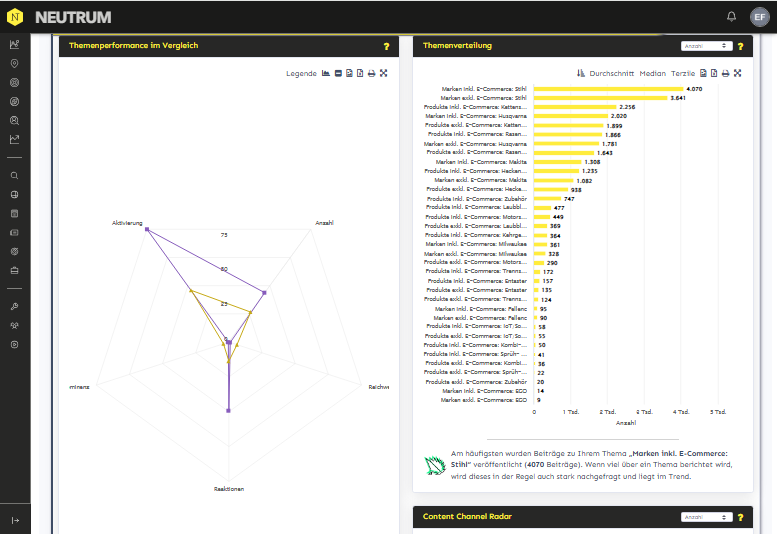Open Anzahl dropdown in Content Channel Radar
This screenshot has width=777, height=534.
click(707, 517)
